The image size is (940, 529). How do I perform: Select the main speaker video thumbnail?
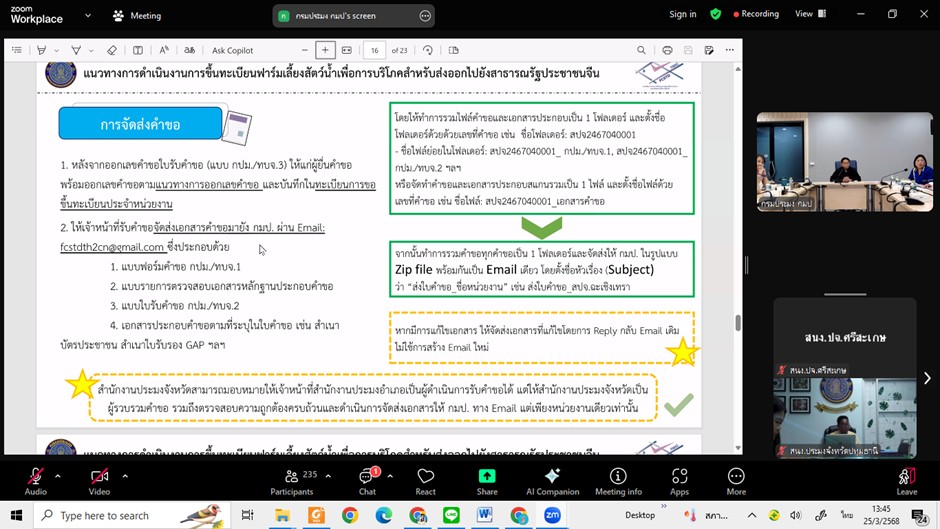(845, 162)
